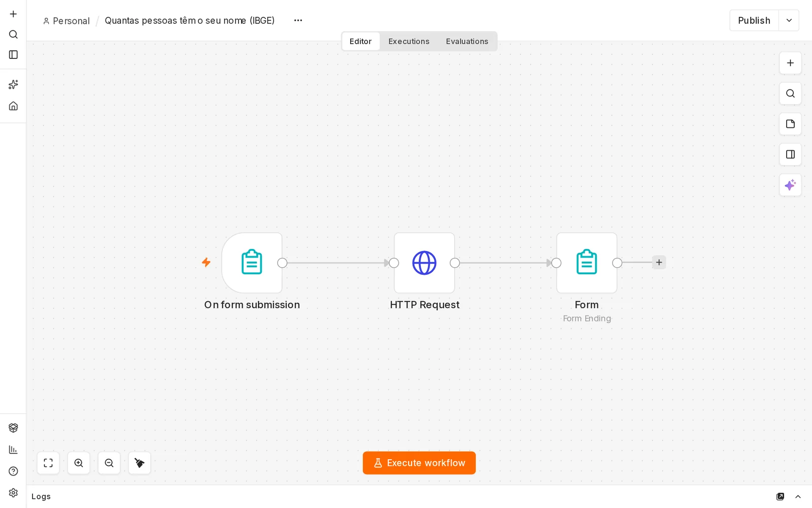
Task: Click the HTTP Request output connector
Action: (455, 263)
